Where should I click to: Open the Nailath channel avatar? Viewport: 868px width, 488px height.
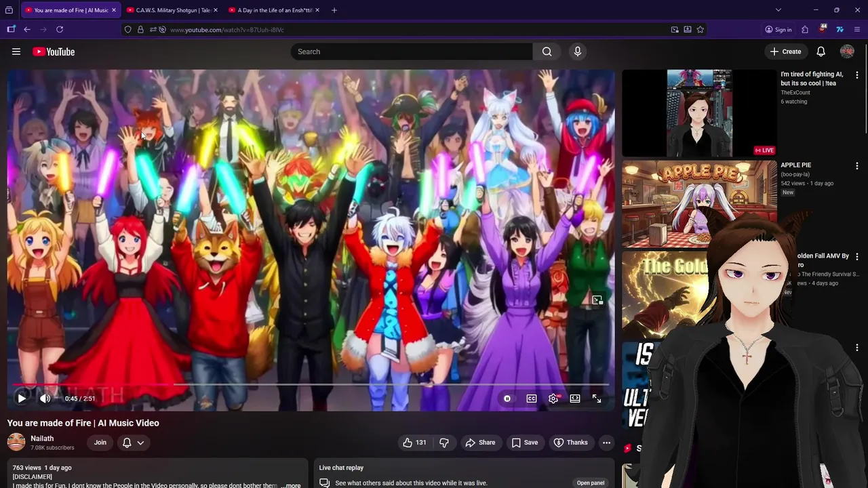pos(16,443)
